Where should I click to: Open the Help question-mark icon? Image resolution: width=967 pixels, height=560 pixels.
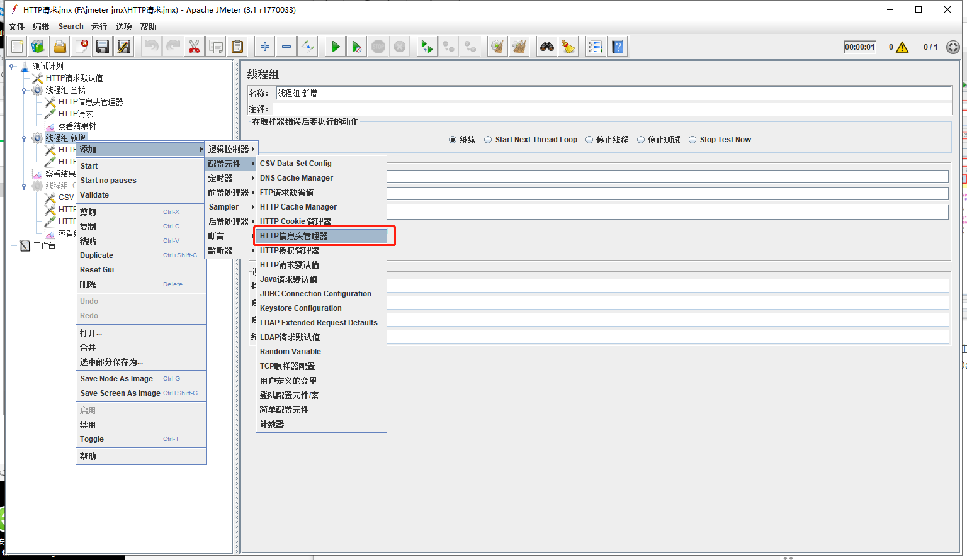click(618, 47)
